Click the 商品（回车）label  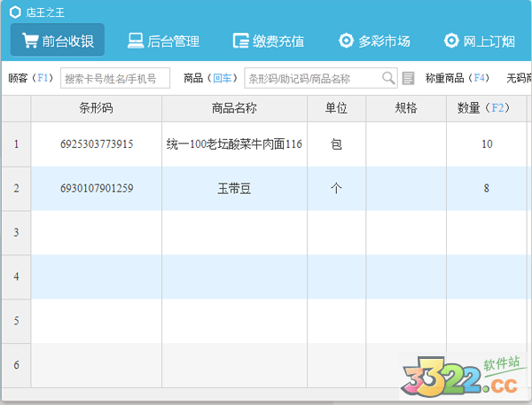pos(210,78)
